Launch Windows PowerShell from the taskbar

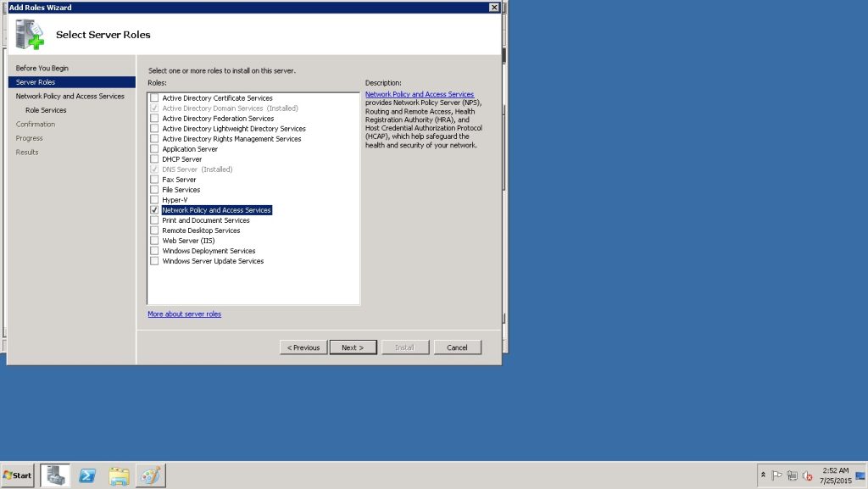(x=86, y=475)
